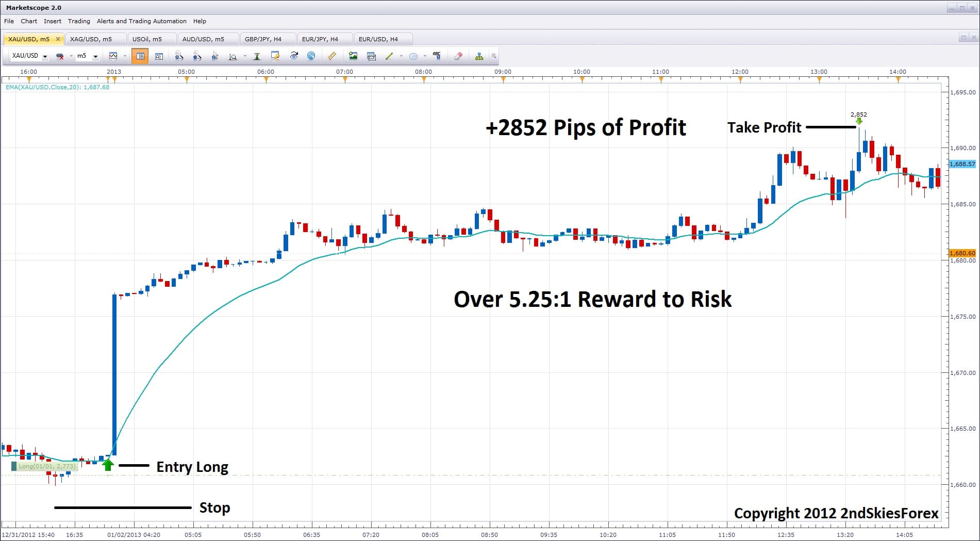Select the ellipse shape tool
The height and width of the screenshot is (541, 980).
pos(413,56)
